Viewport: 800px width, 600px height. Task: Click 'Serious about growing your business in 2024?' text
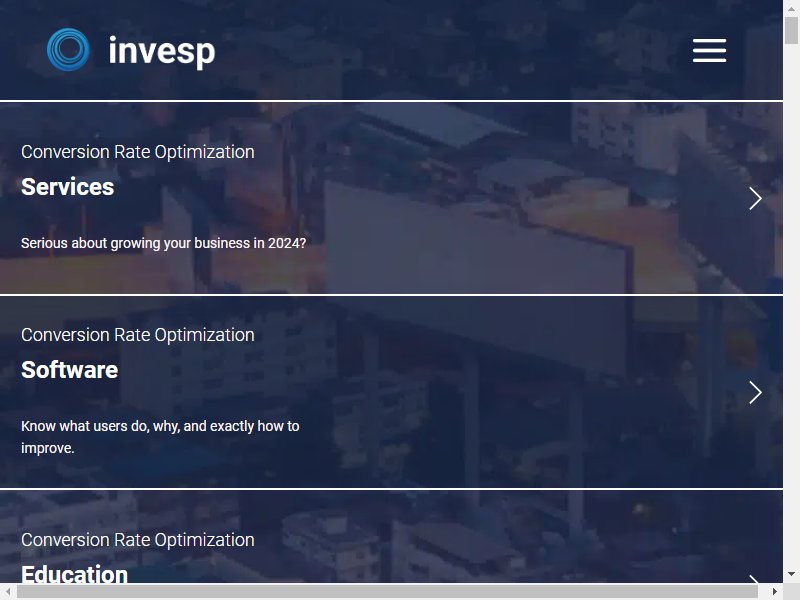(x=163, y=243)
